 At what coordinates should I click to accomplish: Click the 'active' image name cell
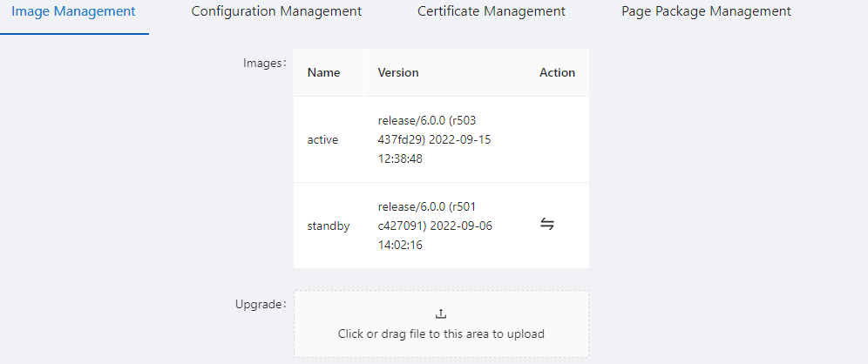[x=322, y=140]
